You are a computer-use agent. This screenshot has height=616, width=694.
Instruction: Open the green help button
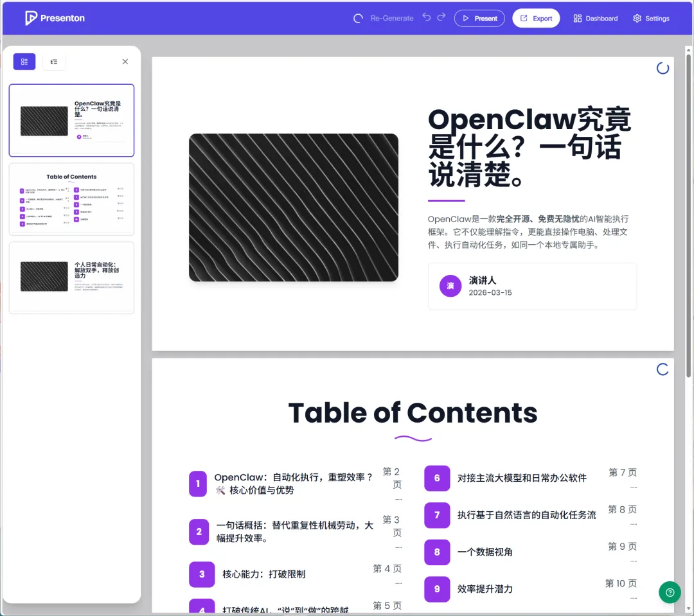coord(670,592)
